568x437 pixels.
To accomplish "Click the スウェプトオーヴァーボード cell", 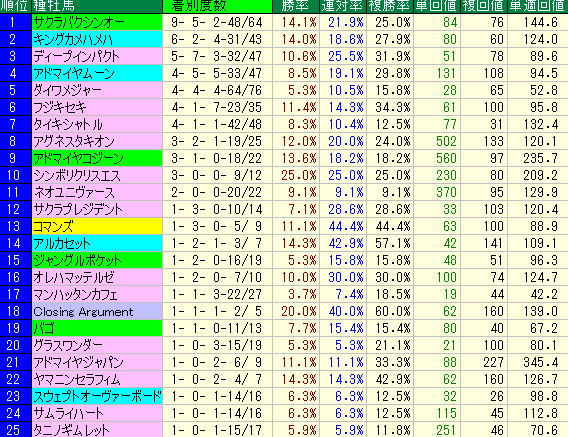I will pos(97,396).
